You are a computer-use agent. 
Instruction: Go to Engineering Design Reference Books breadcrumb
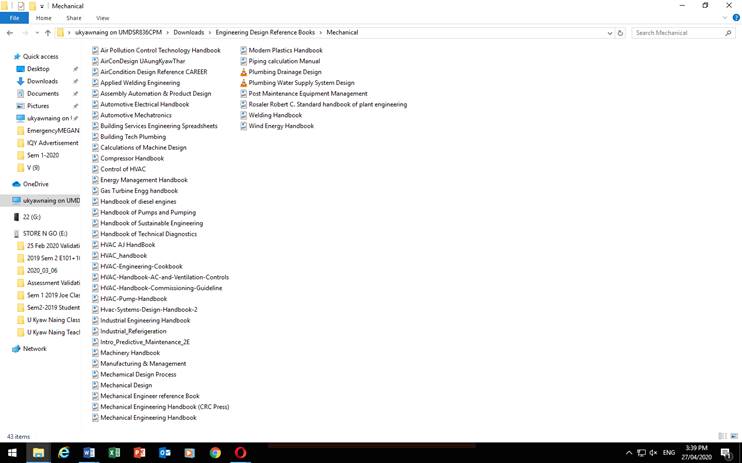(x=265, y=32)
